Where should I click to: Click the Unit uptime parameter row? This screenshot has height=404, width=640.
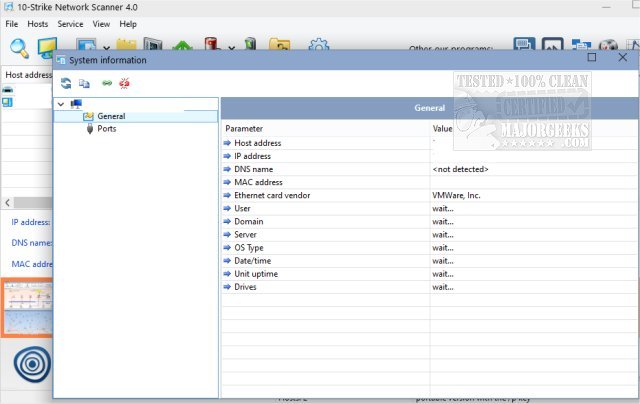(429, 274)
